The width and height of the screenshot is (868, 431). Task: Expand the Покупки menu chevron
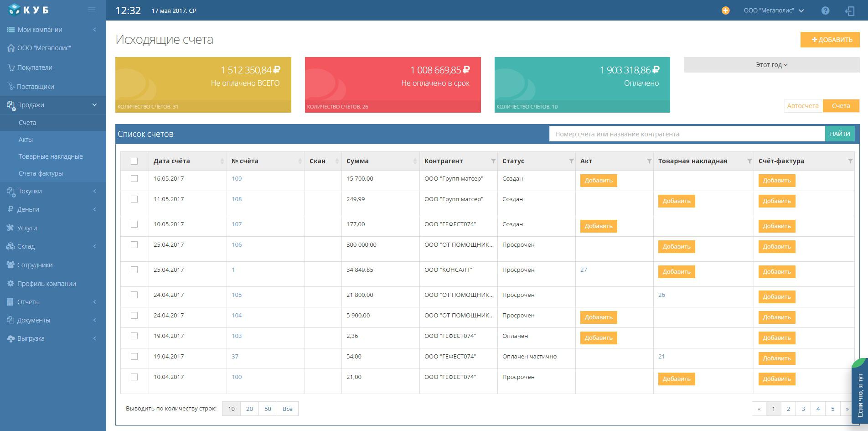94,191
